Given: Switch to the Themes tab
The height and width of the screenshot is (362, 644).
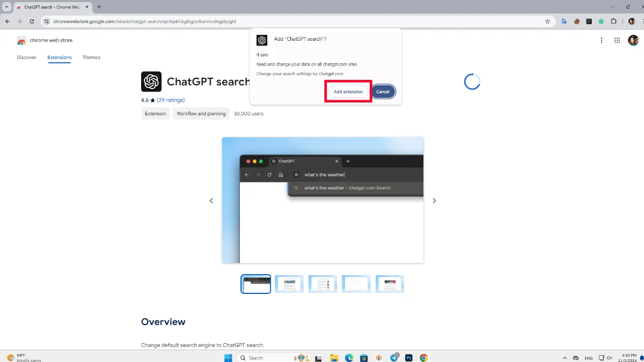Looking at the screenshot, I should point(91,57).
